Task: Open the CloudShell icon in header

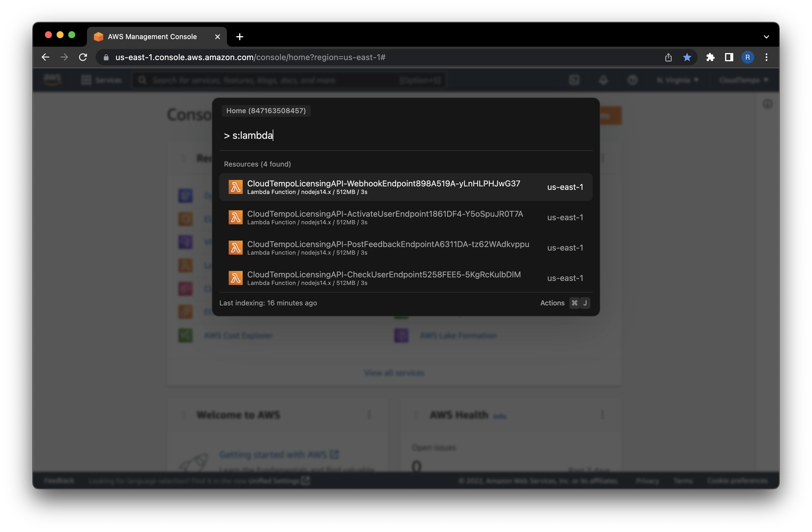Action: [574, 80]
